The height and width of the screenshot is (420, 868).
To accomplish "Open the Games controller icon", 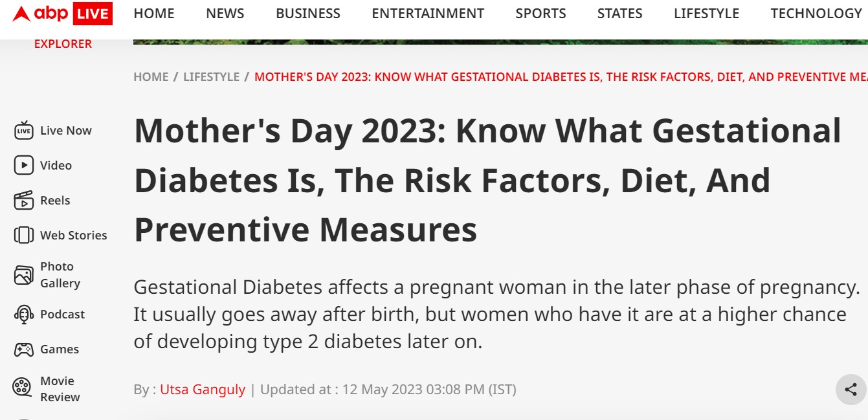I will coord(24,349).
